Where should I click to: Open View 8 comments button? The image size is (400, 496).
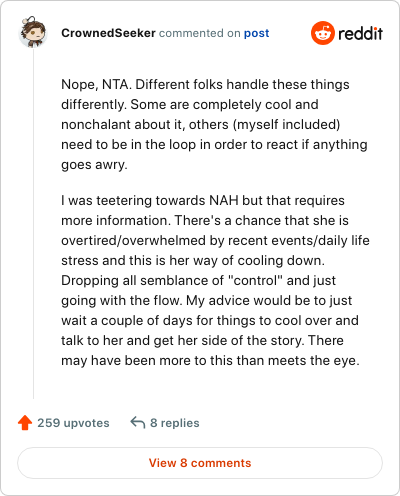(200, 463)
